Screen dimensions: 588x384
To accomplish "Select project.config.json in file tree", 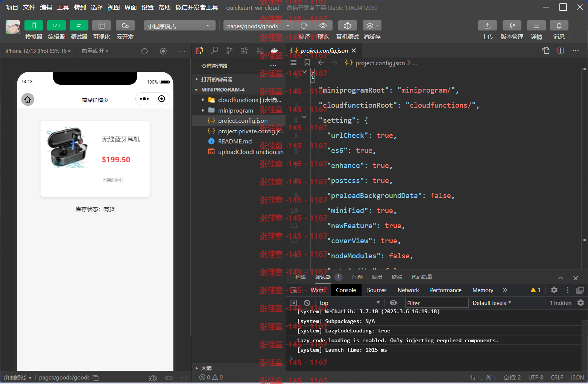I will click(239, 120).
